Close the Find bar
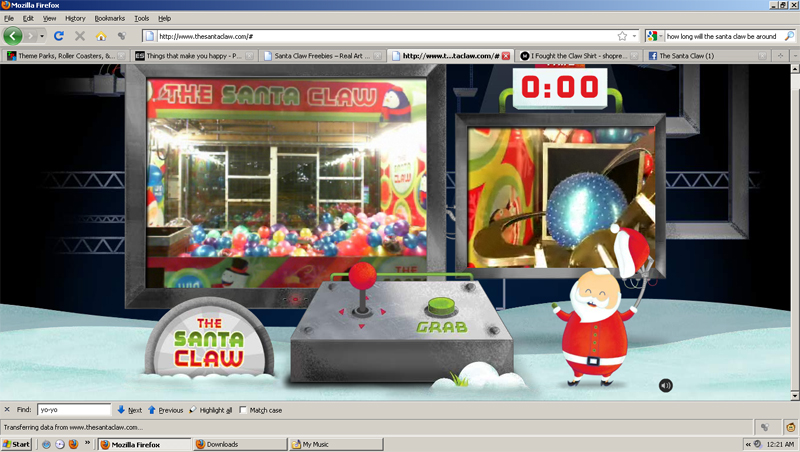Viewport: 800px width, 452px height. pyautogui.click(x=7, y=410)
